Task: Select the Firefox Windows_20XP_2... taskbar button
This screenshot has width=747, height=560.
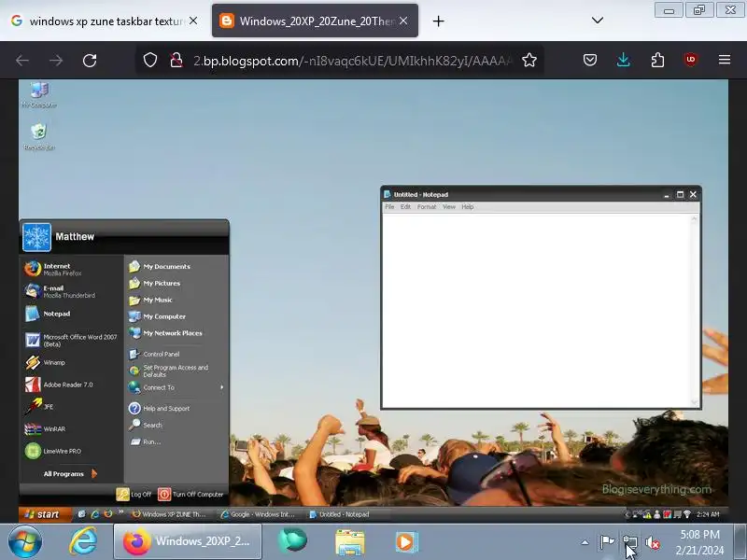Action: (x=188, y=541)
